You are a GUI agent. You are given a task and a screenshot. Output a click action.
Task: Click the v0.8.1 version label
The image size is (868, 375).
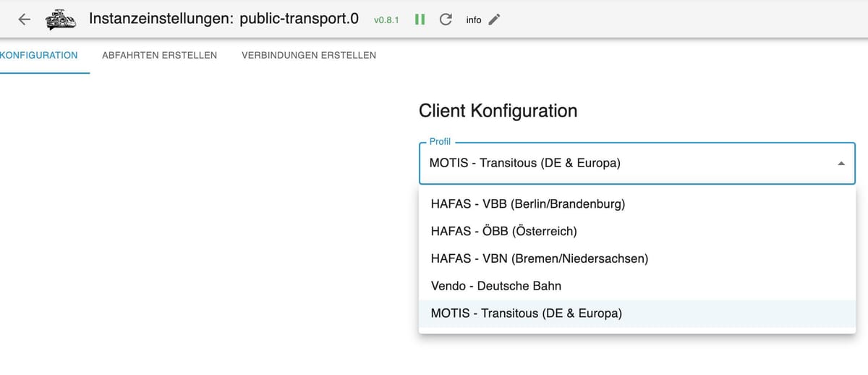pyautogui.click(x=386, y=20)
